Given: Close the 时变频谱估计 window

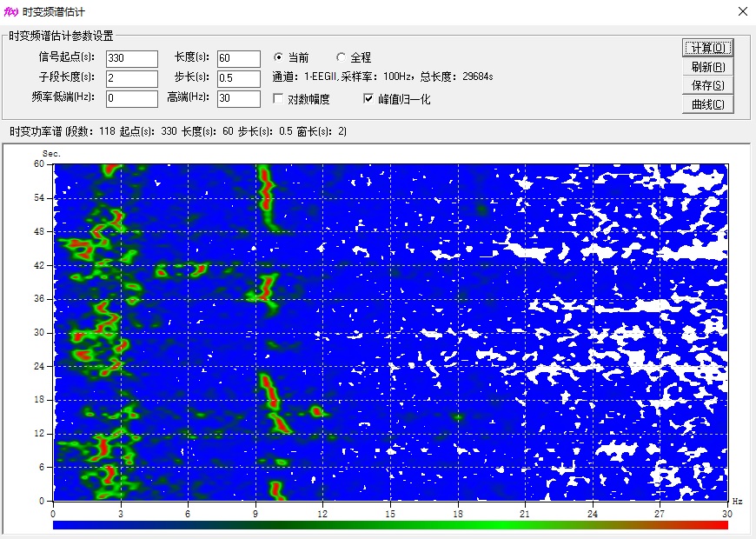Looking at the screenshot, I should pos(743,11).
